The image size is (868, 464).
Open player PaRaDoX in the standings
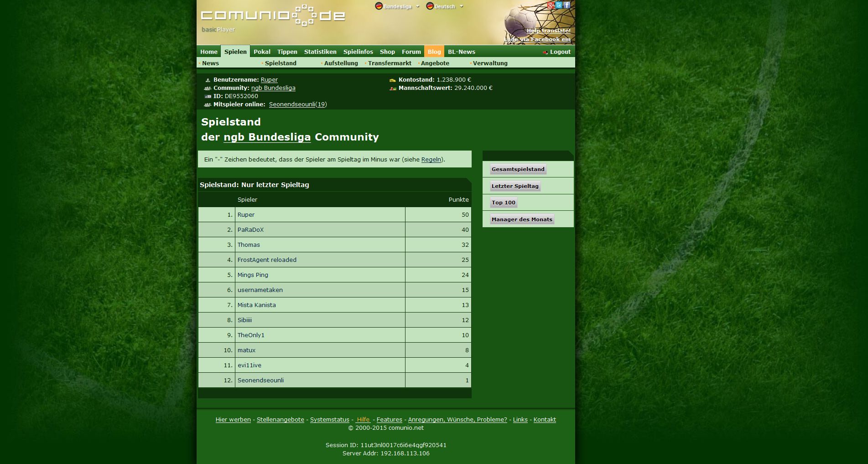pyautogui.click(x=250, y=229)
